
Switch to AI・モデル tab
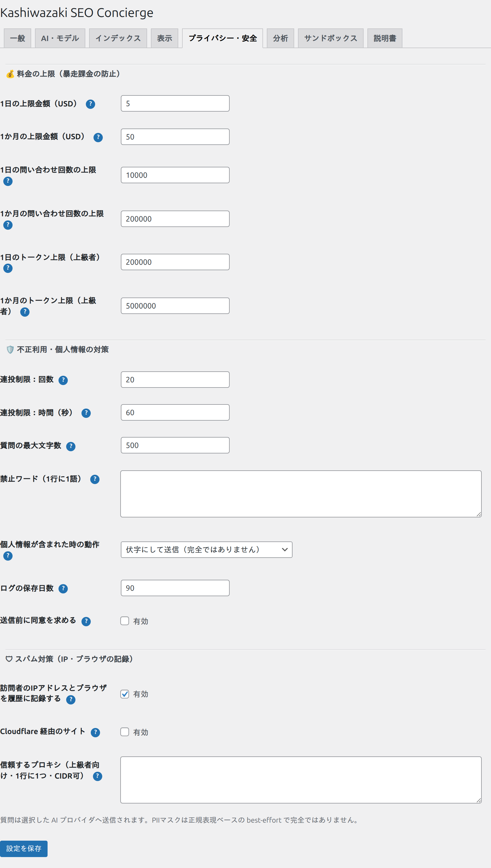click(60, 38)
